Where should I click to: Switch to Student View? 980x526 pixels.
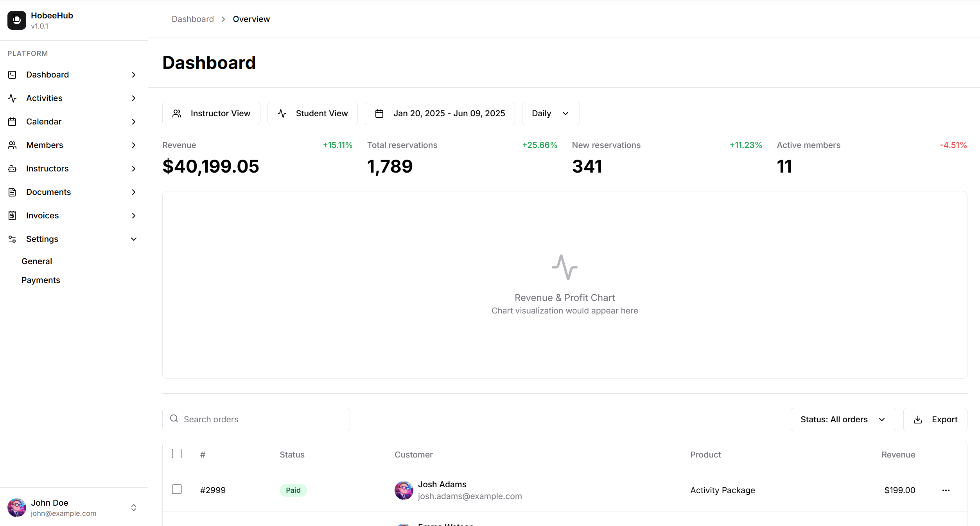(312, 113)
